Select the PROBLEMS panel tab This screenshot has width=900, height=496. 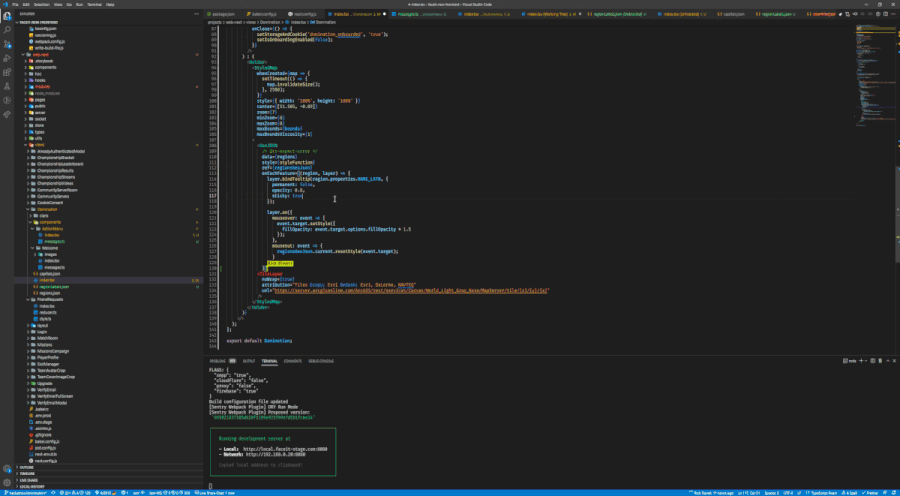point(218,361)
